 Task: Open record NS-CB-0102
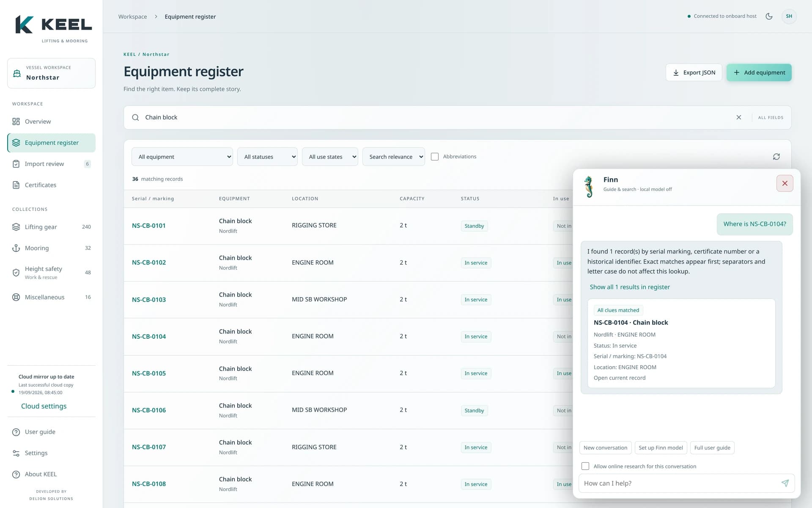click(149, 262)
